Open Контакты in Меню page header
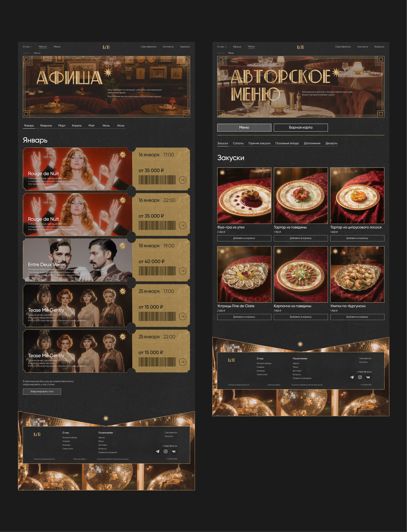Viewport: 407px width, 532px height. point(362,47)
